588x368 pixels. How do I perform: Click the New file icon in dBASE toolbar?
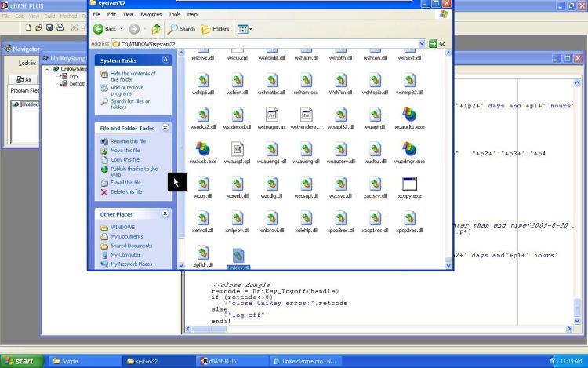[x=28, y=27]
